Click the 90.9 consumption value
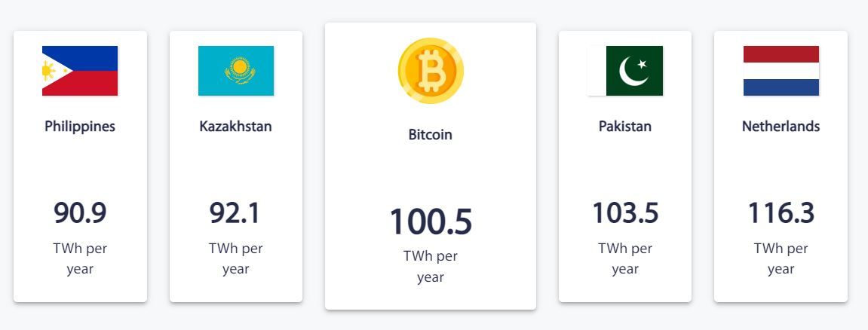 coord(80,212)
